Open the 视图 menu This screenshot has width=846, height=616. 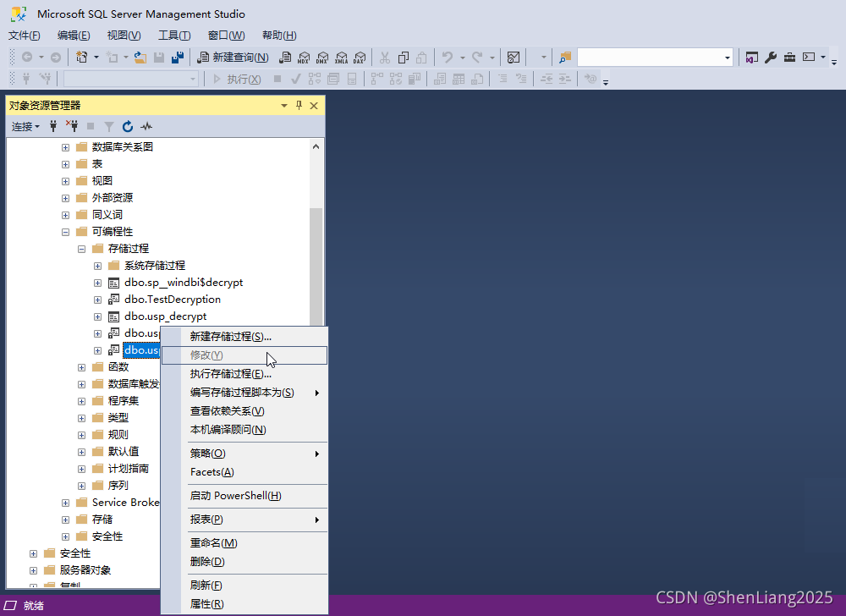[x=123, y=35]
